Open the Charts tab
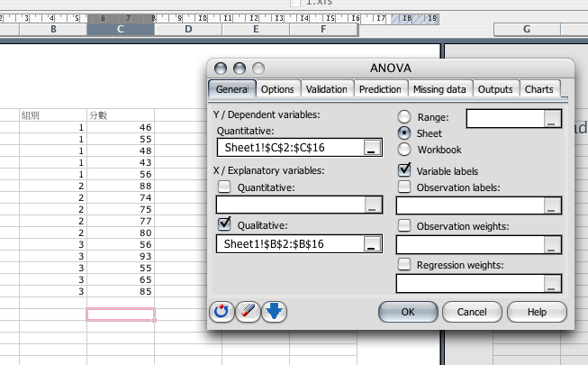The image size is (588, 365). (539, 89)
